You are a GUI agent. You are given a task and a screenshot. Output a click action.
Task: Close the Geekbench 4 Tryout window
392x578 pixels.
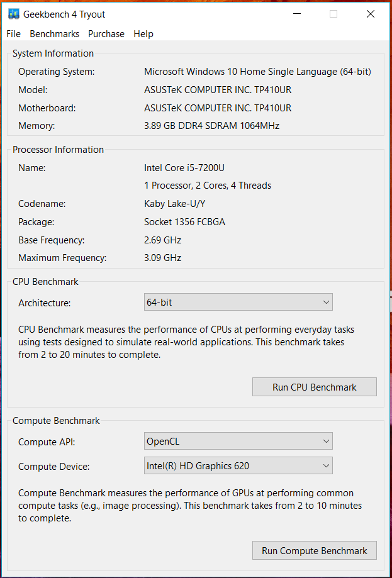pyautogui.click(x=370, y=14)
